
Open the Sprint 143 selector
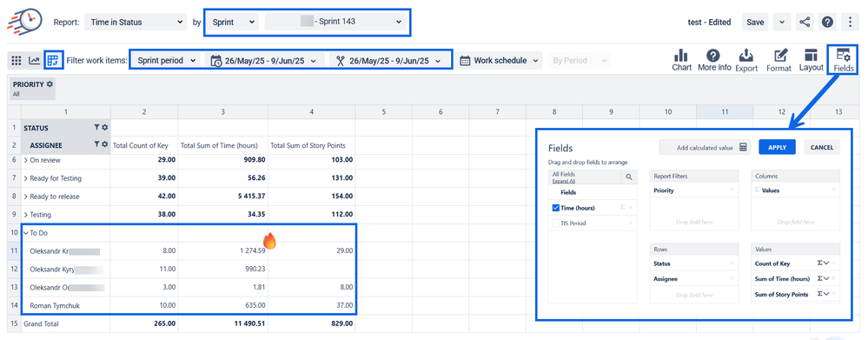pos(335,22)
